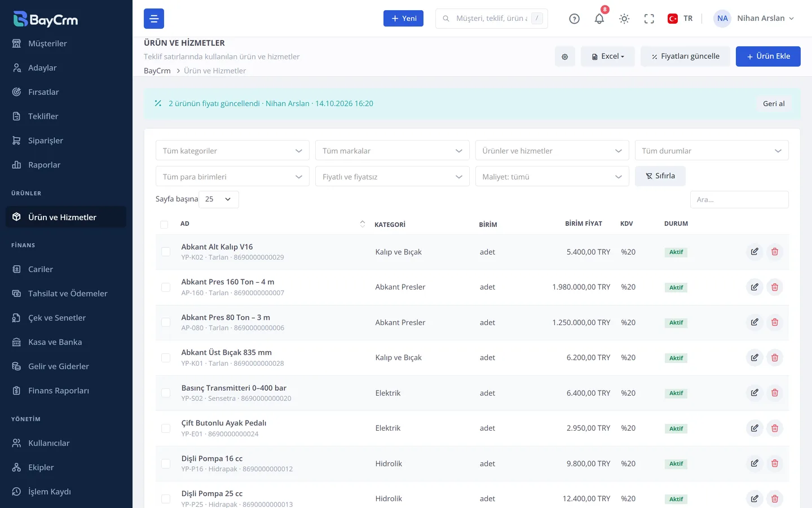Viewport: 812px width, 508px height.
Task: Open the help question mark icon
Action: [x=574, y=19]
